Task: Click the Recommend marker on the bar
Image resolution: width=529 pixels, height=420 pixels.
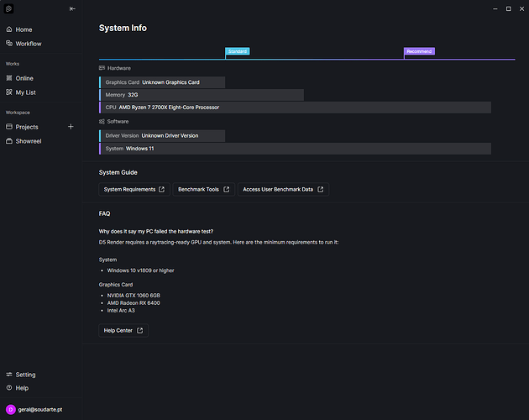Action: (x=419, y=51)
